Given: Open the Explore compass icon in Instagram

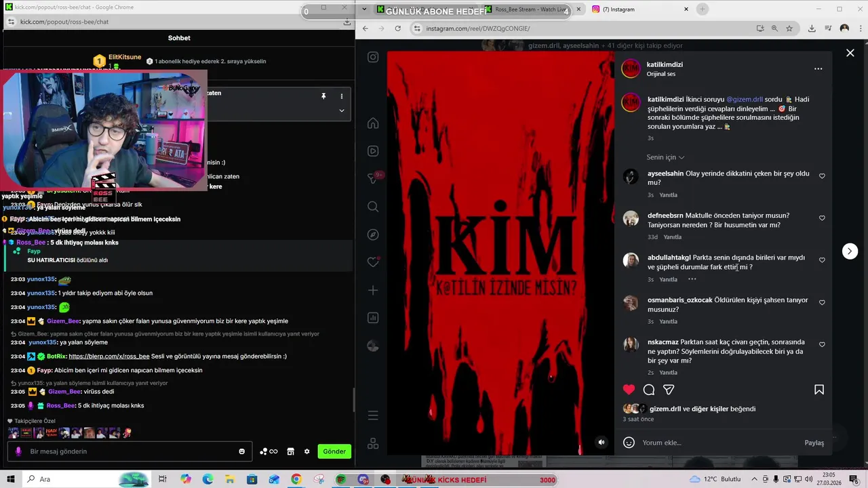Looking at the screenshot, I should tap(373, 235).
